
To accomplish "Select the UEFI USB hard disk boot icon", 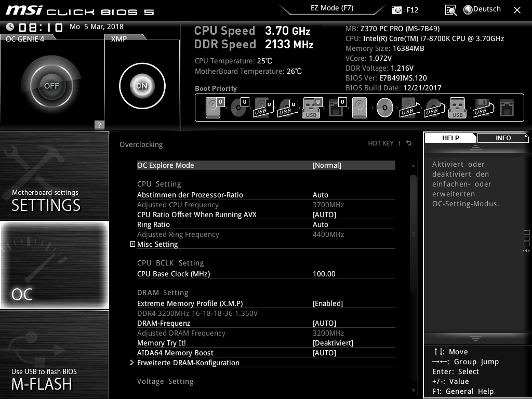I will point(263,108).
